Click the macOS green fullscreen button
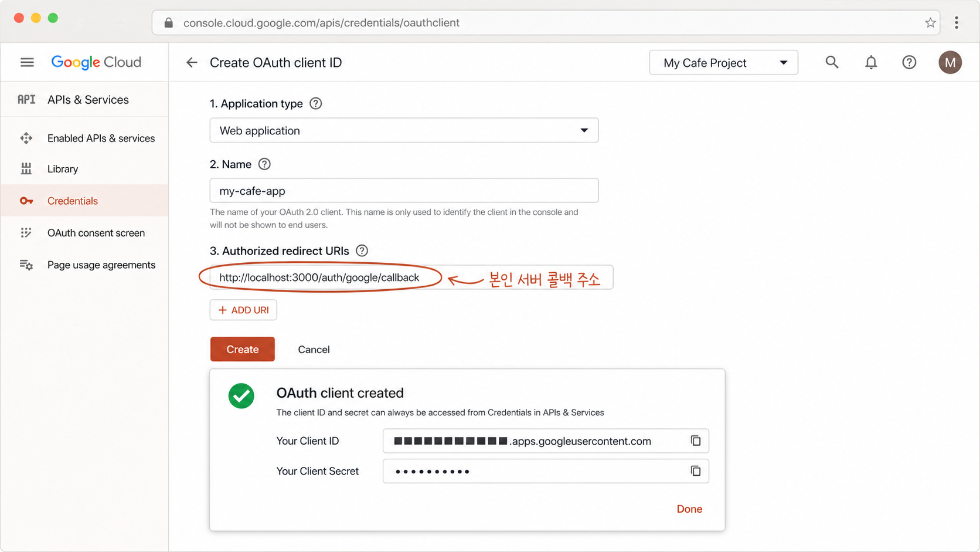The image size is (980, 552). (x=53, y=18)
